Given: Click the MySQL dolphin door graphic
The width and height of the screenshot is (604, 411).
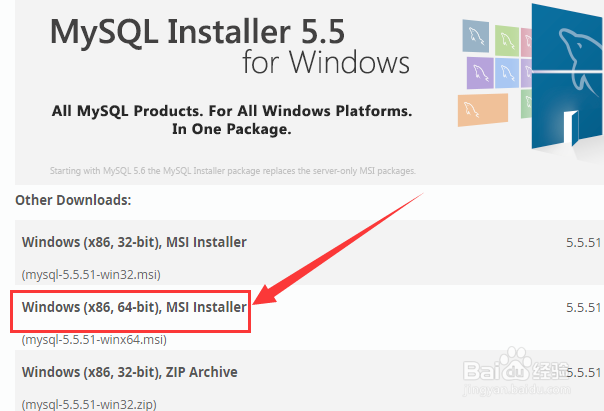Looking at the screenshot, I should click(567, 75).
